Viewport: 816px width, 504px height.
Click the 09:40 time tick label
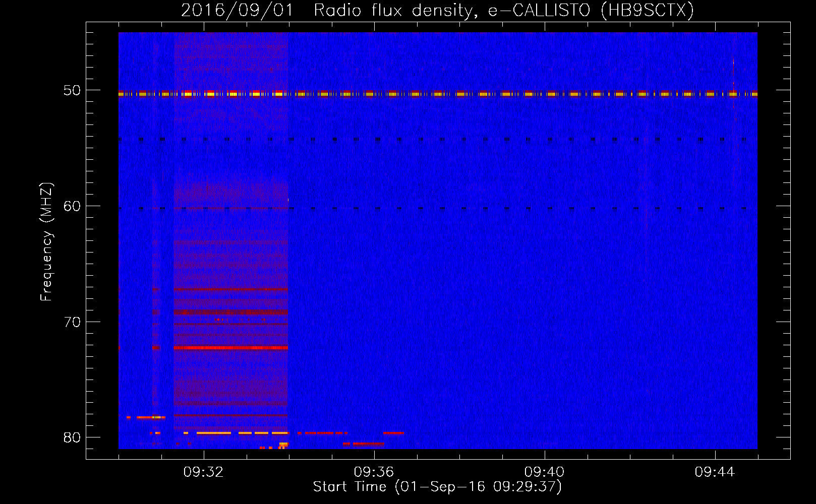click(x=544, y=472)
